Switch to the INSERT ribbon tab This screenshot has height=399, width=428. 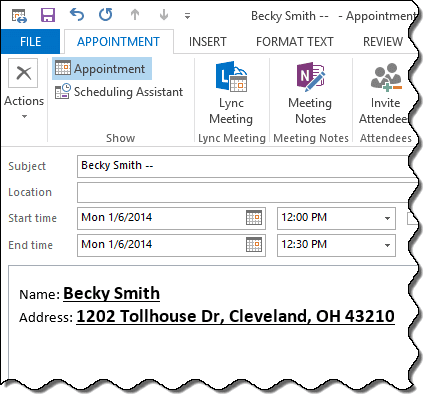click(208, 42)
